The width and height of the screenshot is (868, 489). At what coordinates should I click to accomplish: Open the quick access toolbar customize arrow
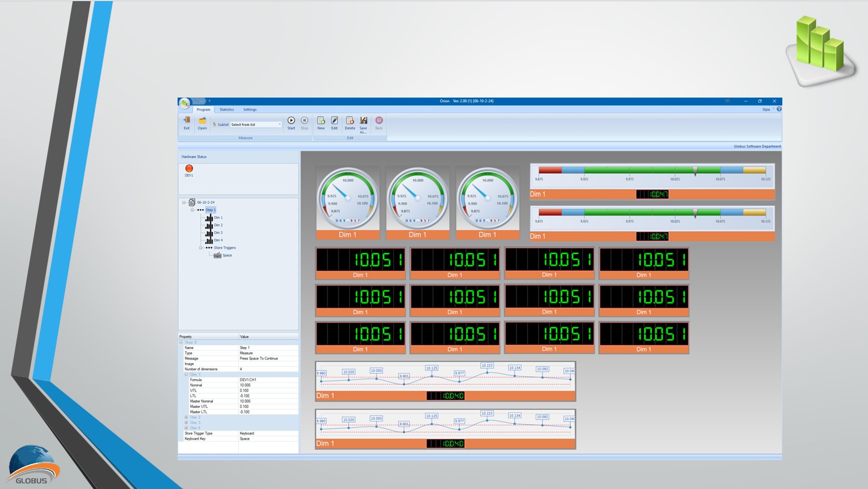click(x=209, y=101)
